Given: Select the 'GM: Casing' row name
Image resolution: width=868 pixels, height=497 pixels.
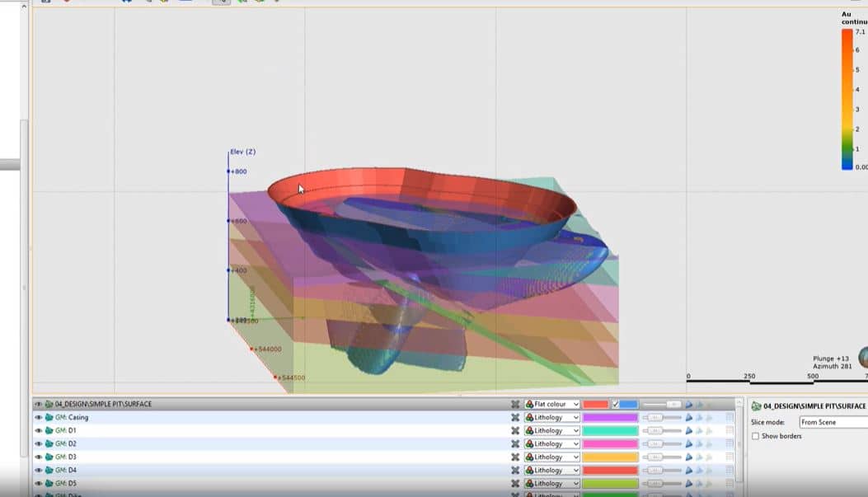Looking at the screenshot, I should tap(72, 418).
